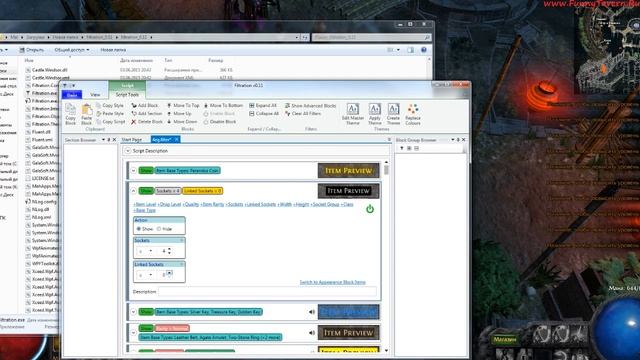Viewport: 640px width, 360px height.
Task: Play sound for Leather Belt block
Action: tap(312, 333)
